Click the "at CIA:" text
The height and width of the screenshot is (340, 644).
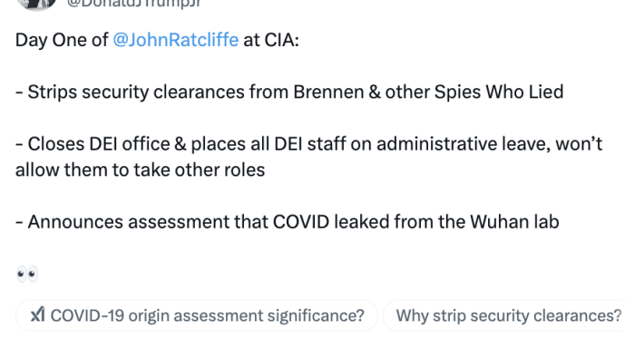tap(271, 40)
